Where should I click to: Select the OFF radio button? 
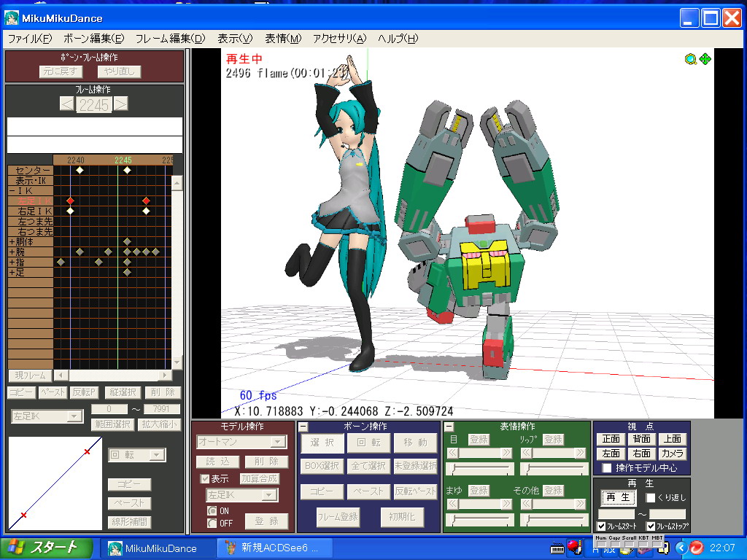(x=212, y=523)
